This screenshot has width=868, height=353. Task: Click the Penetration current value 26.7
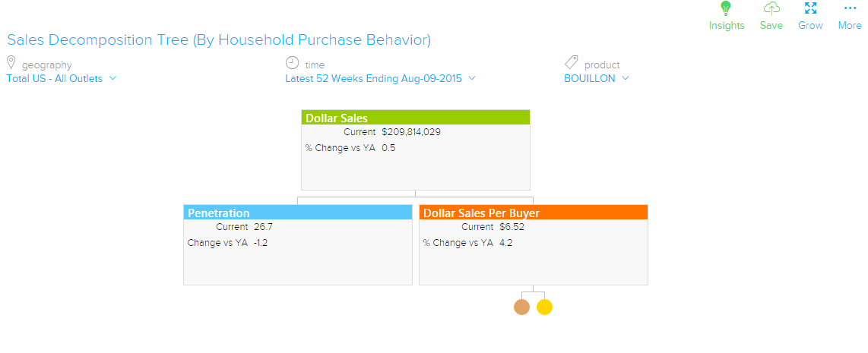263,227
